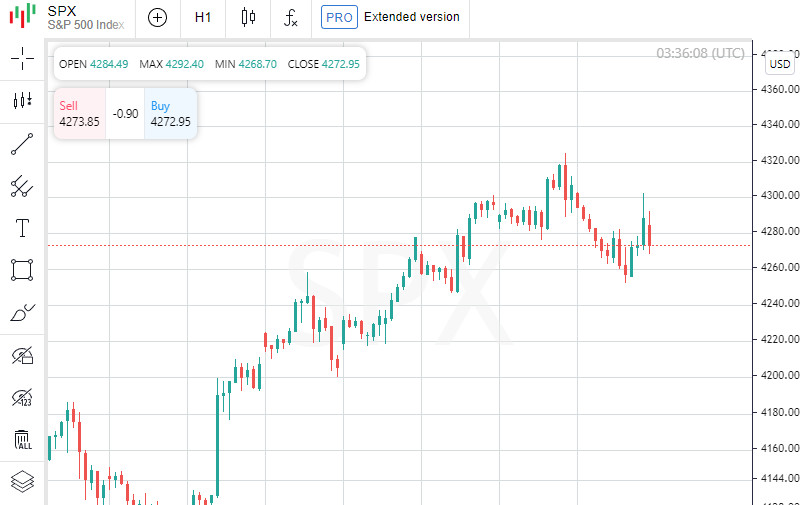The image size is (805, 505).
Task: Click the USD currency label
Action: pyautogui.click(x=780, y=64)
